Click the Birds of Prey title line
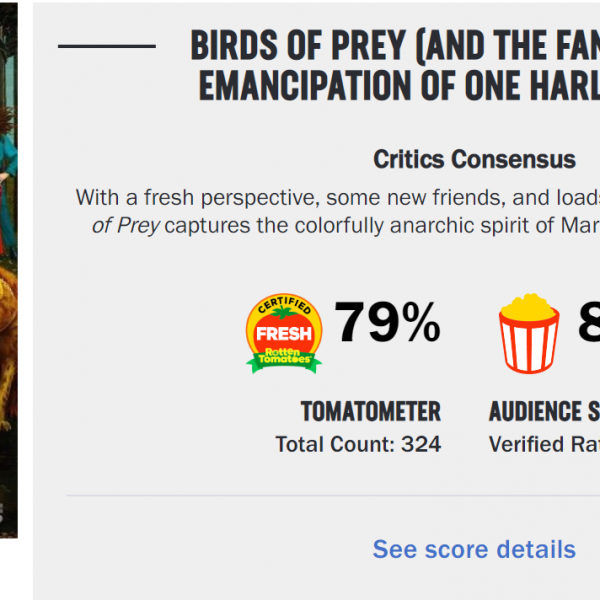The image size is (600, 600). (394, 45)
